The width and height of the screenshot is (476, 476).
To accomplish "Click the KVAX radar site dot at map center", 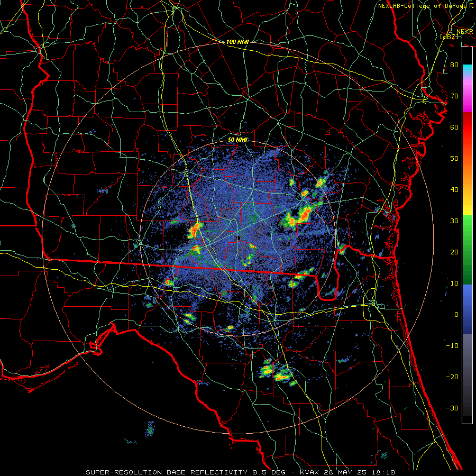I will [x=239, y=238].
